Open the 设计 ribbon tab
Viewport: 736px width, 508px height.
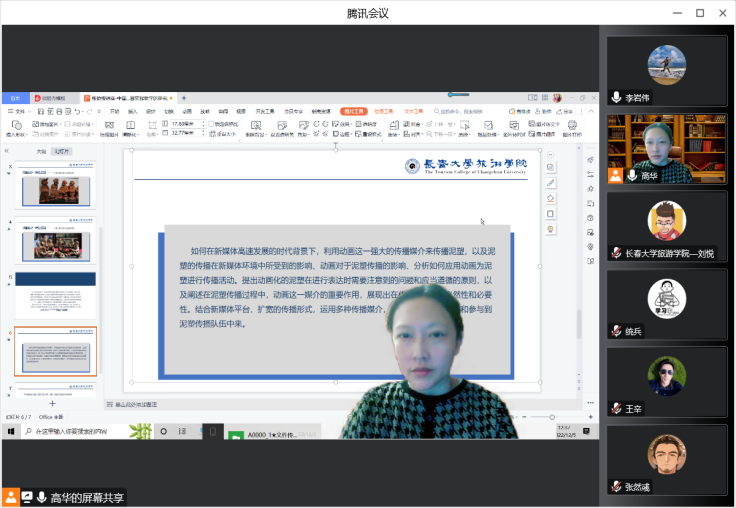coord(151,111)
